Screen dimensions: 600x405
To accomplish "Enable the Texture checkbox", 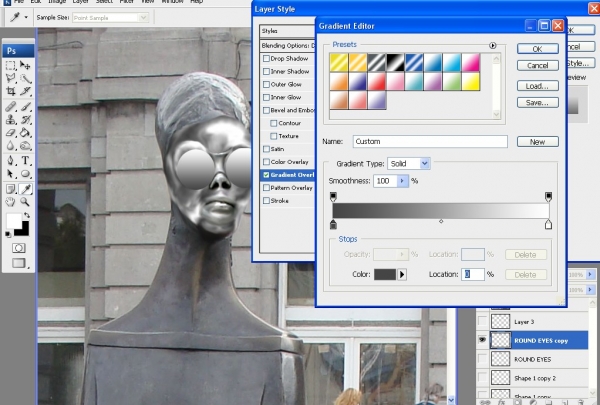I will 274,136.
